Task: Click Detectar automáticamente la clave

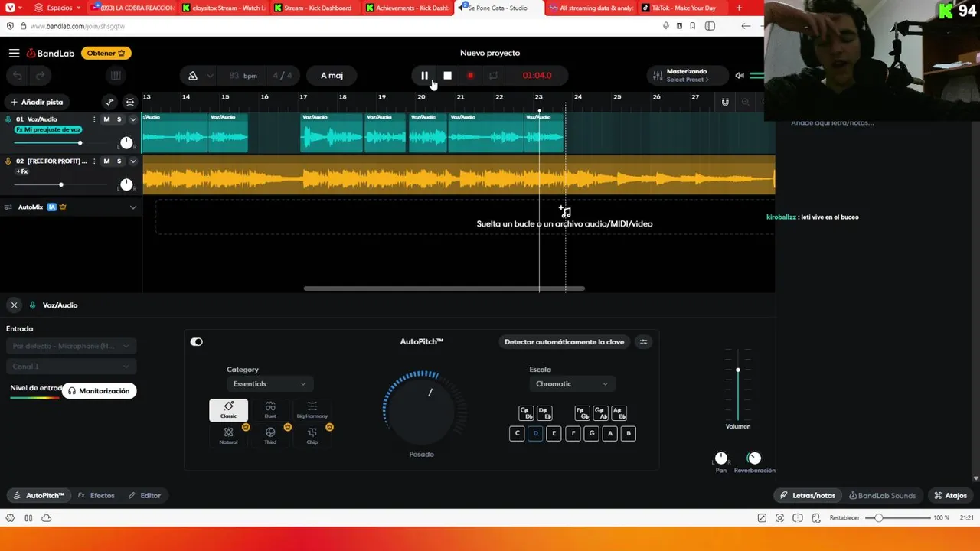Action: pyautogui.click(x=564, y=342)
